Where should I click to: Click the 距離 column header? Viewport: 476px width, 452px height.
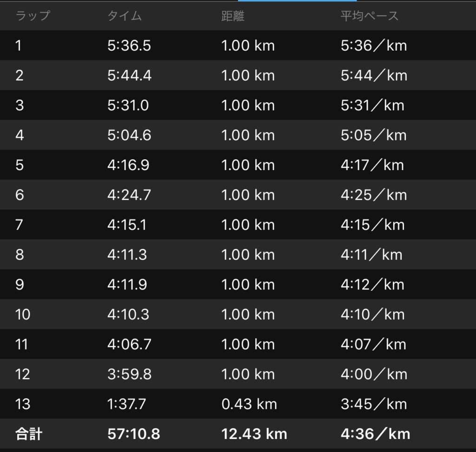(x=233, y=16)
